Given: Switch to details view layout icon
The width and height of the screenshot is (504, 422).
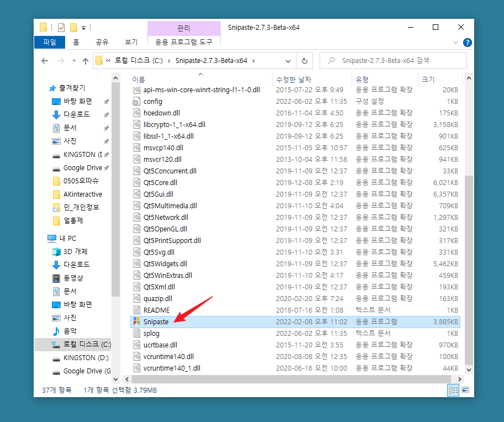Looking at the screenshot, I should click(x=453, y=390).
